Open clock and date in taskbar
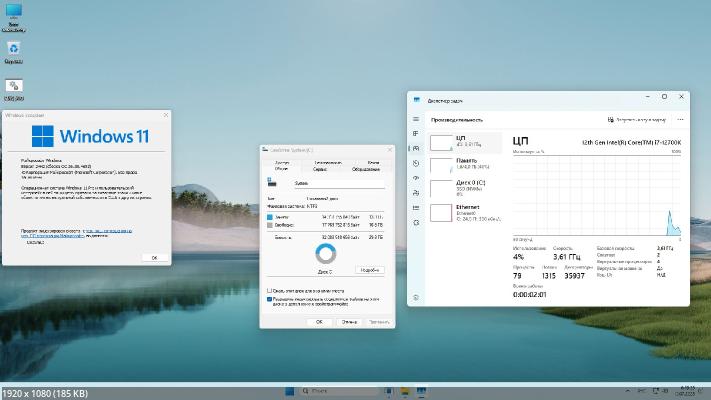The width and height of the screenshot is (711, 400). point(687,391)
